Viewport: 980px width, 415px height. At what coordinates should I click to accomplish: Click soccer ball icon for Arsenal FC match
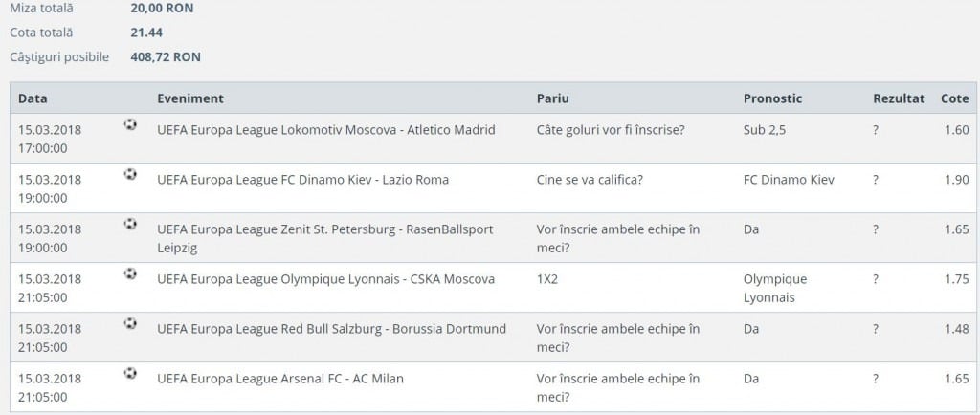pyautogui.click(x=130, y=373)
